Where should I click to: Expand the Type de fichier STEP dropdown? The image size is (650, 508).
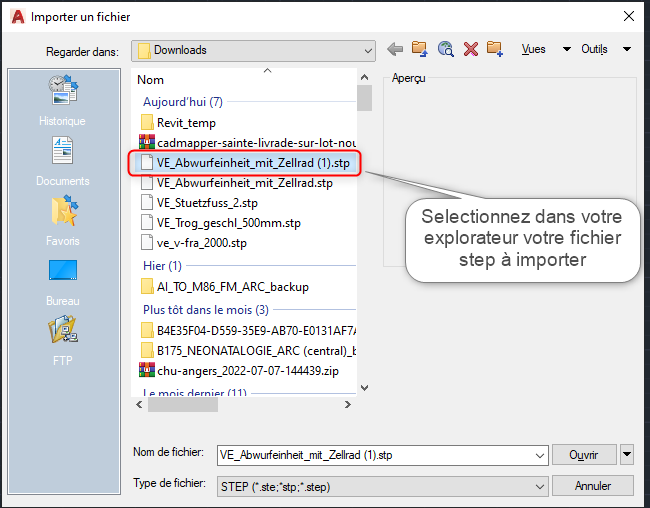click(x=540, y=486)
